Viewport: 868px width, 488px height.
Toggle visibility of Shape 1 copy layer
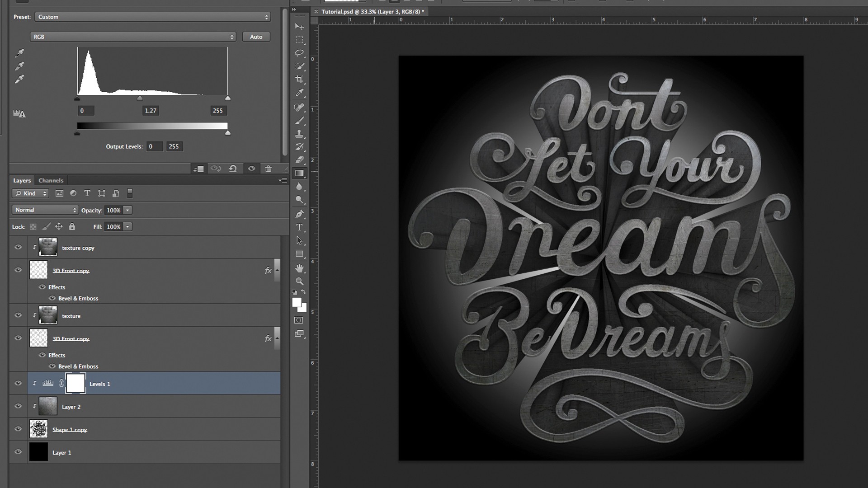click(18, 429)
